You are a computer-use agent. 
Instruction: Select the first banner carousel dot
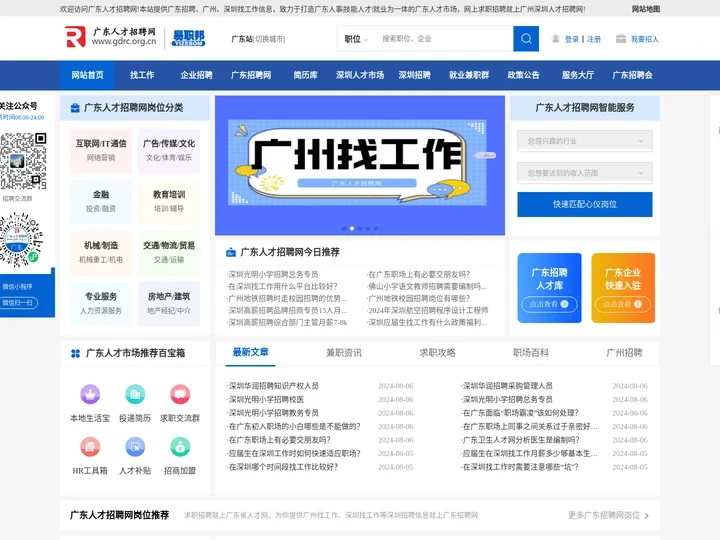[x=344, y=228]
